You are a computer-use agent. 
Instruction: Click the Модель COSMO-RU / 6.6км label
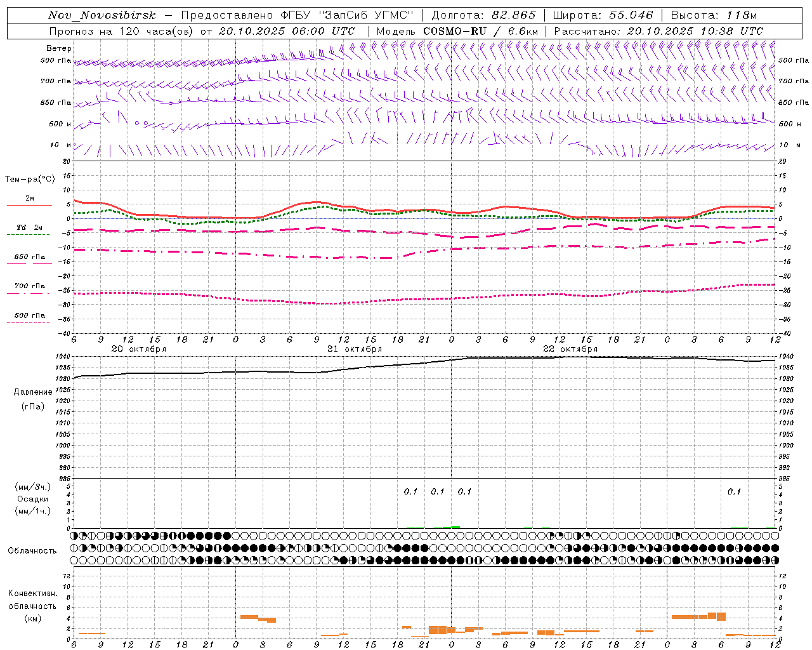[457, 31]
